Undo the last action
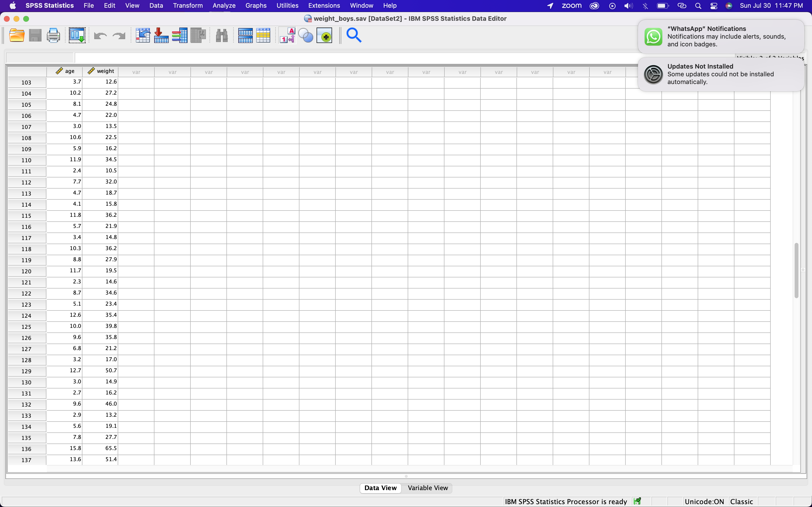812x507 pixels. 100,35
